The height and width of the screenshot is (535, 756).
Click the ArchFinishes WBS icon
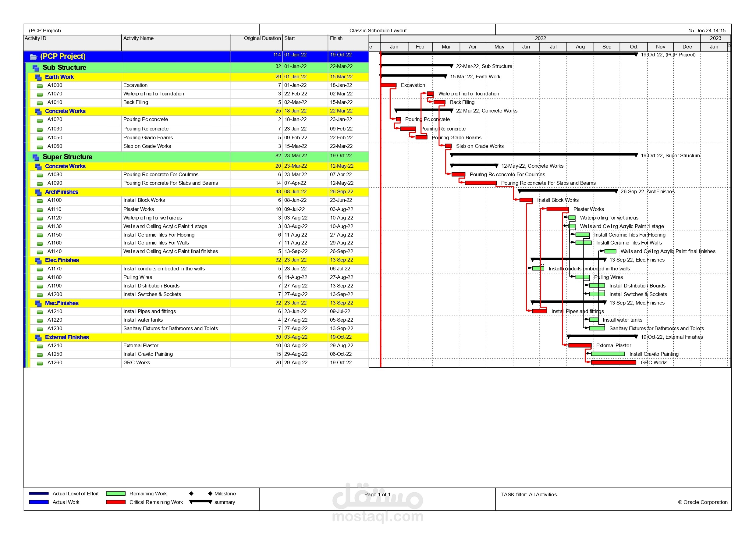(x=38, y=192)
